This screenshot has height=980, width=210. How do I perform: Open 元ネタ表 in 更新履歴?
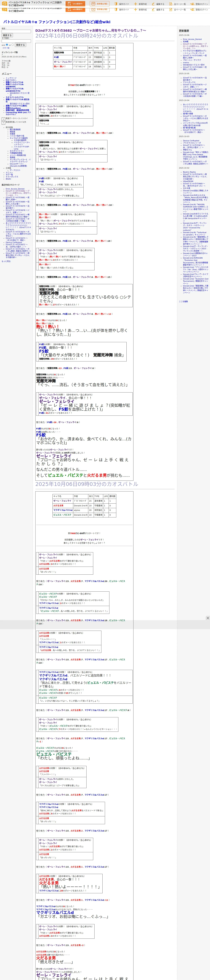[186, 188]
